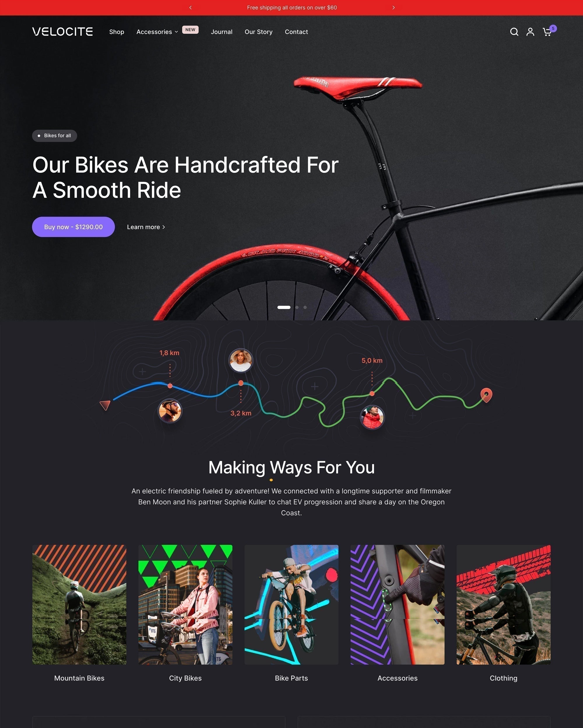583x728 pixels.
Task: Click the back arrow on announcement banner
Action: [190, 7]
